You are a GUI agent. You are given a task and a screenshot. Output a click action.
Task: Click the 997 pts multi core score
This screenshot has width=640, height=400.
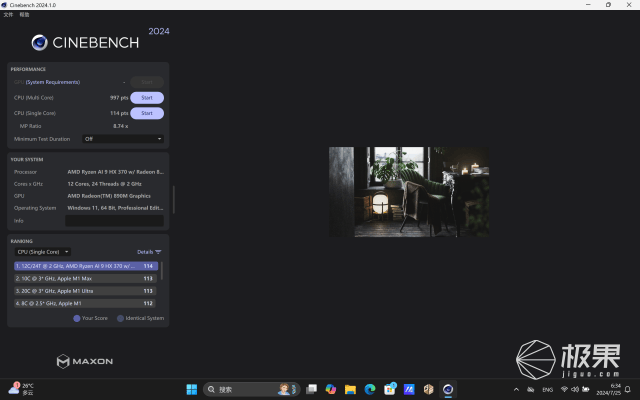119,98
